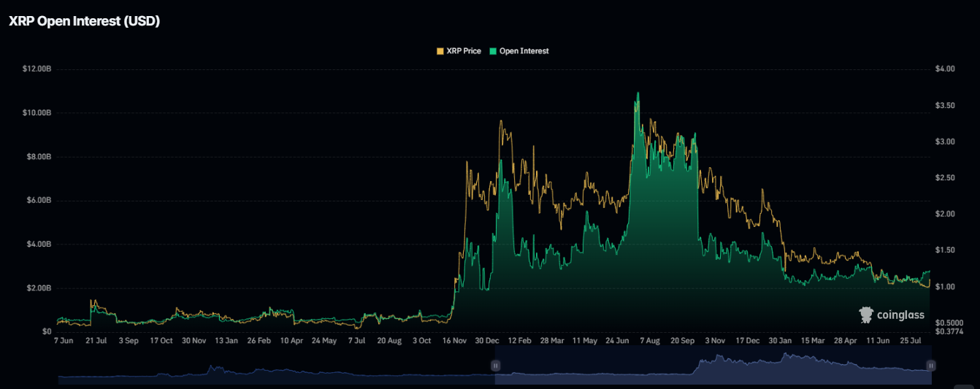This screenshot has height=389, width=980.
Task: Click the 30 Jan date label
Action: pyautogui.click(x=780, y=341)
